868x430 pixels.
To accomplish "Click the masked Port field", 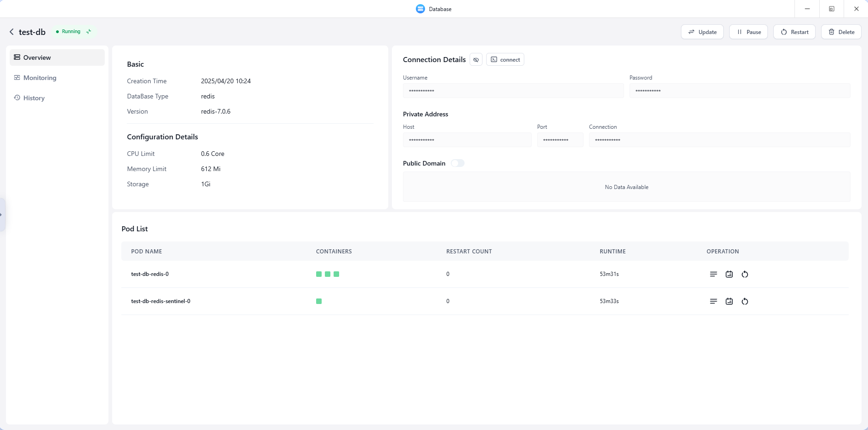I will pyautogui.click(x=560, y=140).
